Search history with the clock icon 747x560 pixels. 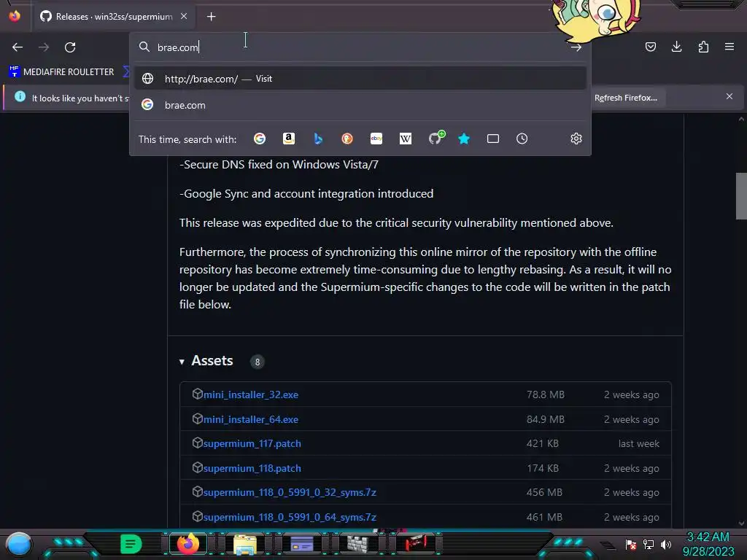click(522, 139)
